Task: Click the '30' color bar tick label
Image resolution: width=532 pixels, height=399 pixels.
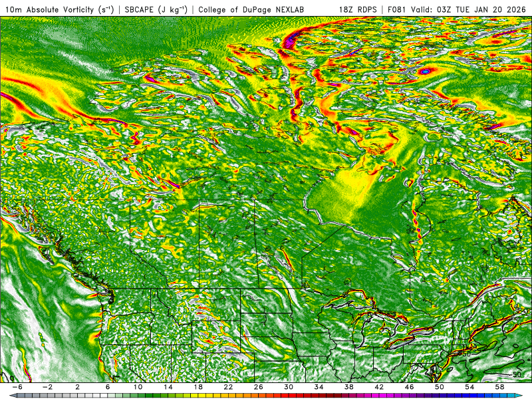Action: [289, 387]
